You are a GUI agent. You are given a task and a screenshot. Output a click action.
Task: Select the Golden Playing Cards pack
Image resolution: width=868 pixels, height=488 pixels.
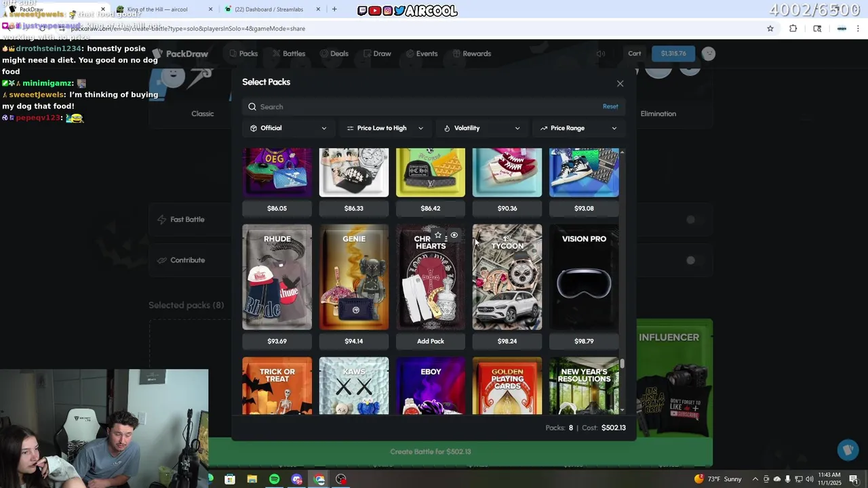(507, 386)
